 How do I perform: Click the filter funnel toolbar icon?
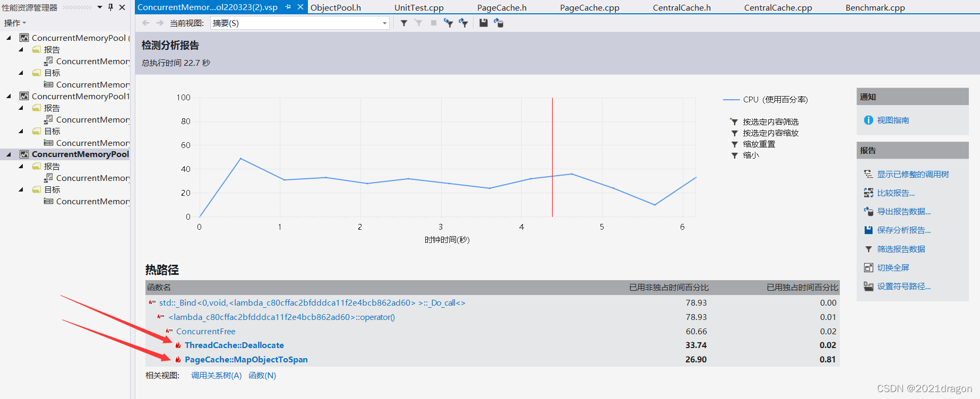point(404,23)
